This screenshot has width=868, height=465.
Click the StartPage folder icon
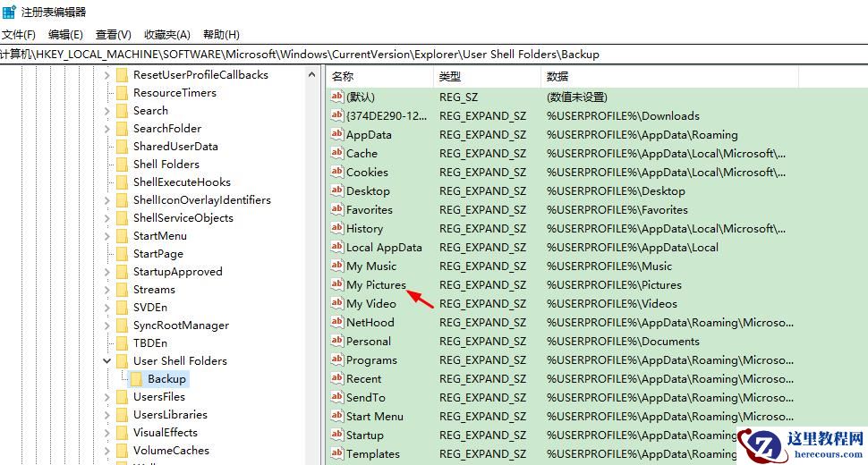pyautogui.click(x=123, y=254)
